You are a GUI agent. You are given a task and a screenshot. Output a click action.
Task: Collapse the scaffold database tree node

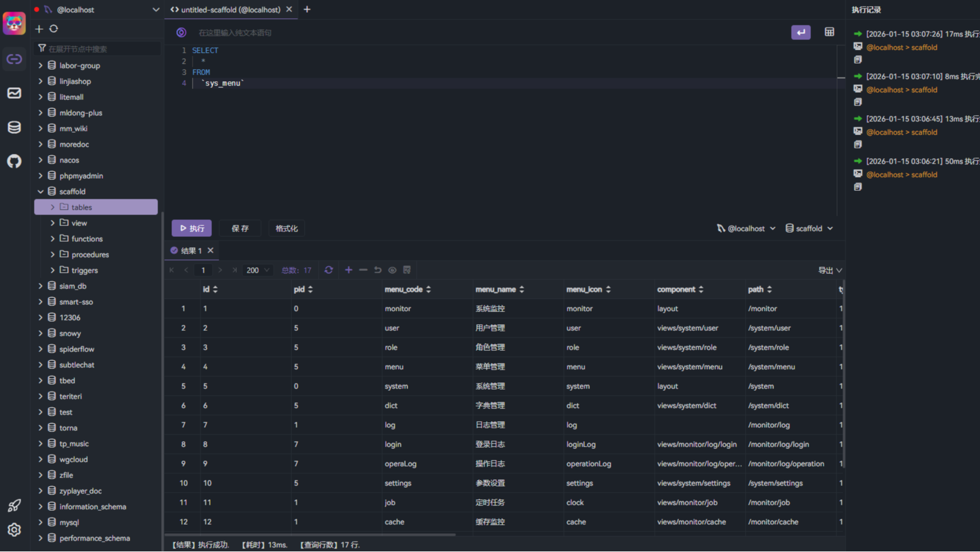[41, 191]
